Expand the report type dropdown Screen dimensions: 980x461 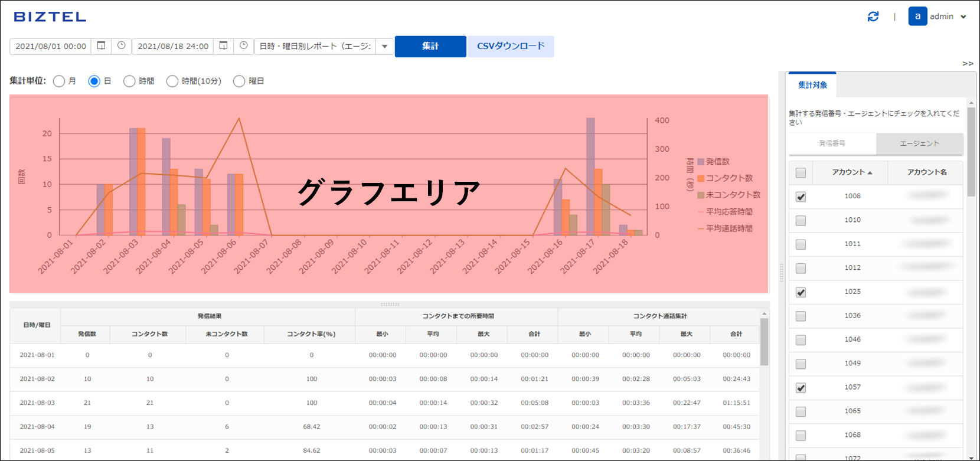point(385,46)
